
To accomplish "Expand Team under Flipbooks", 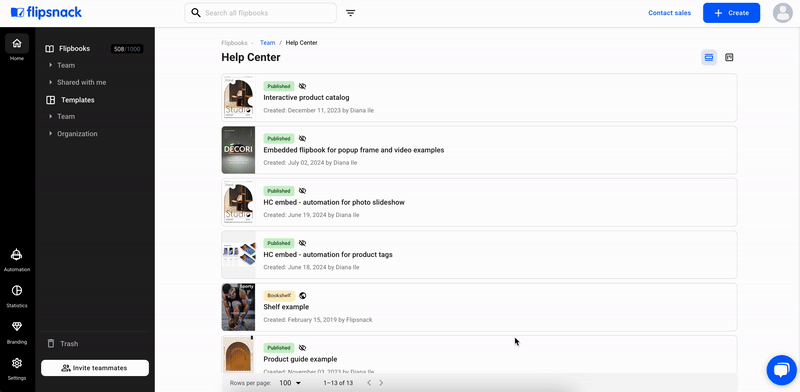I will click(51, 65).
